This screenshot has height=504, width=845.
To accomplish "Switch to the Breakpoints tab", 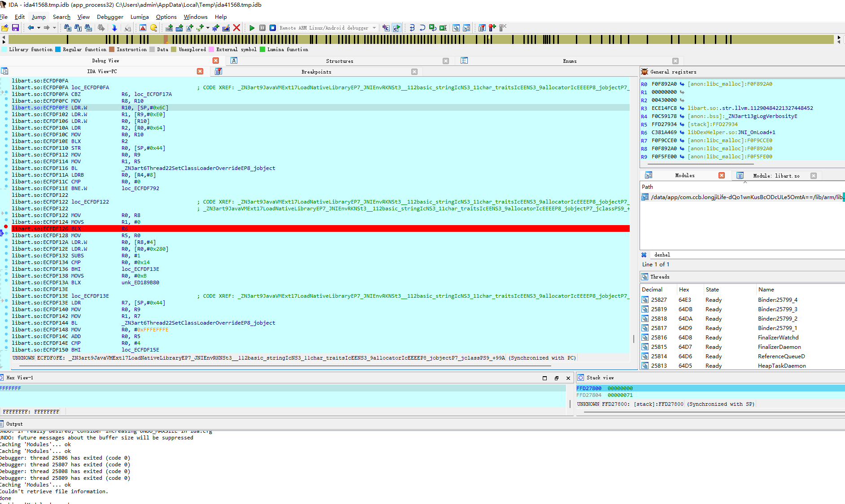I will (x=316, y=72).
